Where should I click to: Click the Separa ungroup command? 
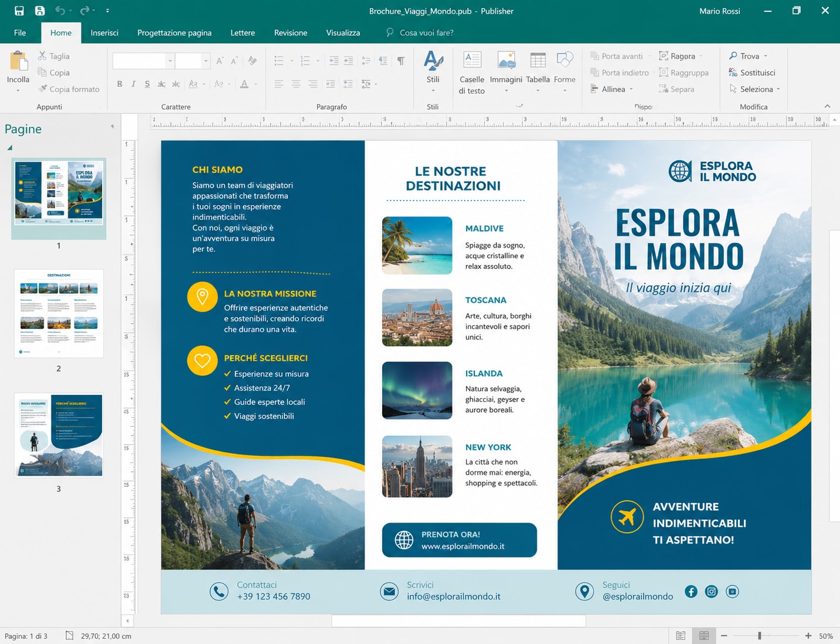point(677,89)
